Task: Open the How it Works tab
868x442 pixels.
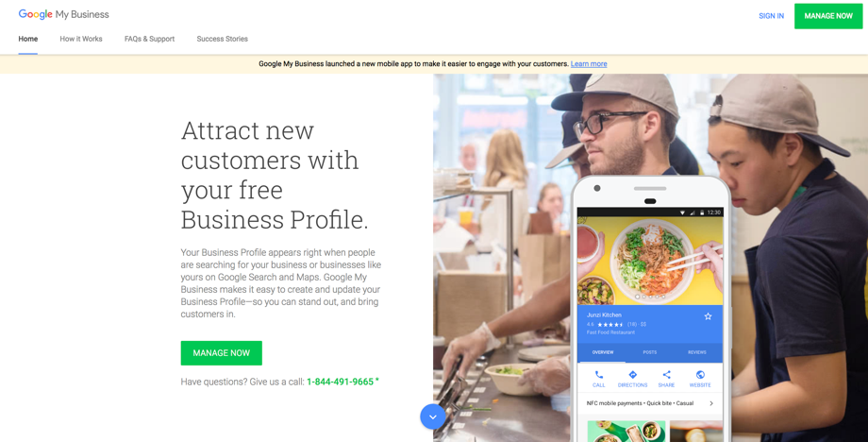Action: tap(81, 39)
